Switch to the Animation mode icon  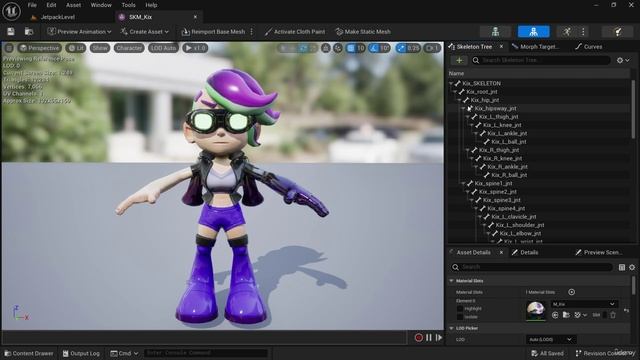567,31
